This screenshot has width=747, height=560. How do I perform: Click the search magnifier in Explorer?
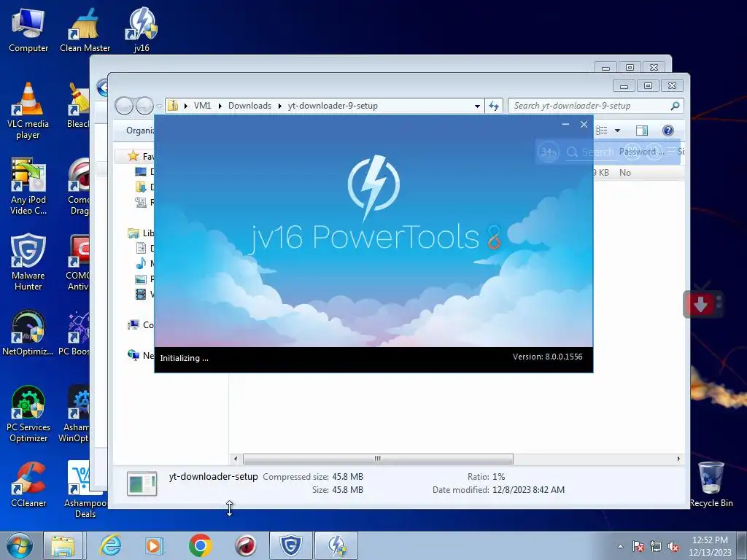(675, 106)
